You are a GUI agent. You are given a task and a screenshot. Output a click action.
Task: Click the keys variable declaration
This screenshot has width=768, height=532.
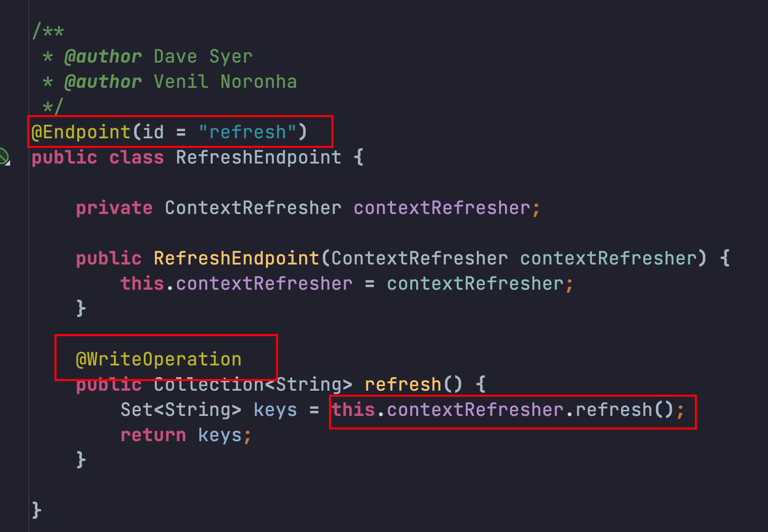(x=275, y=410)
